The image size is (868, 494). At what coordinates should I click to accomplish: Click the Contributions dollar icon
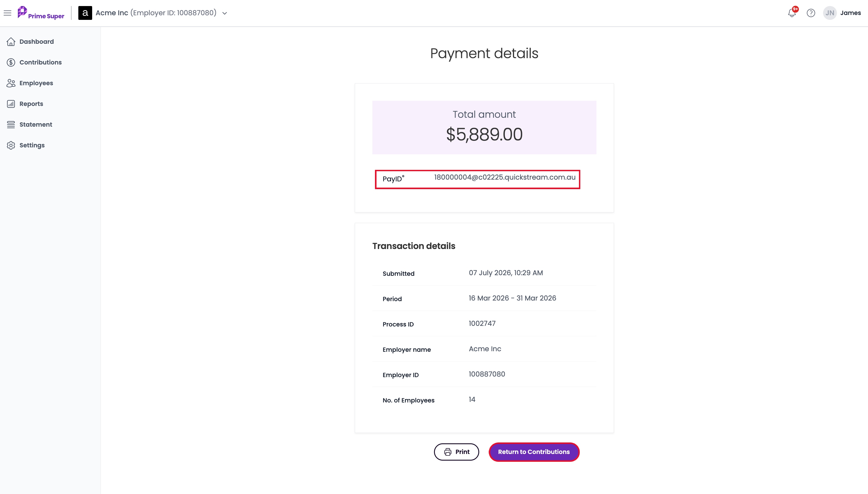[11, 62]
